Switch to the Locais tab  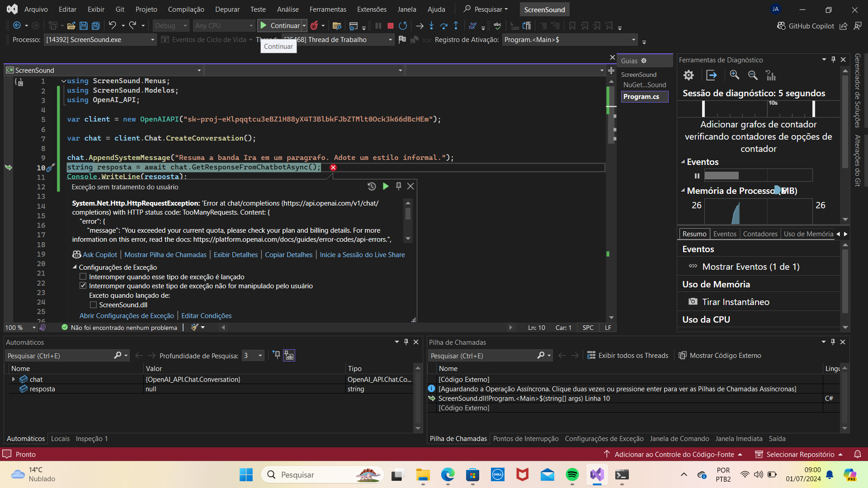(60, 438)
